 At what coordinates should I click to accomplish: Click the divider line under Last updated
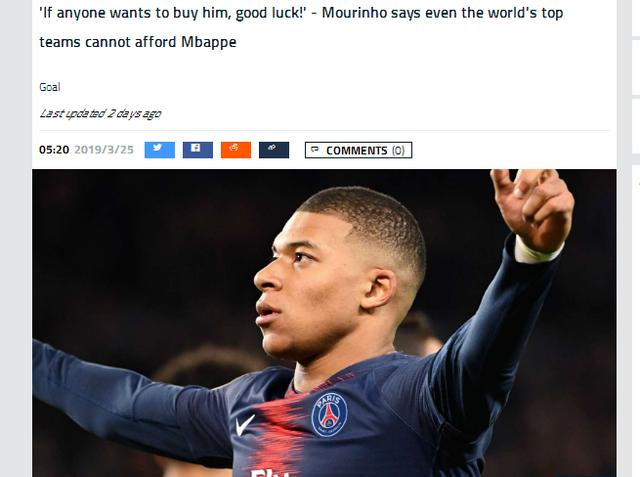[x=324, y=131]
